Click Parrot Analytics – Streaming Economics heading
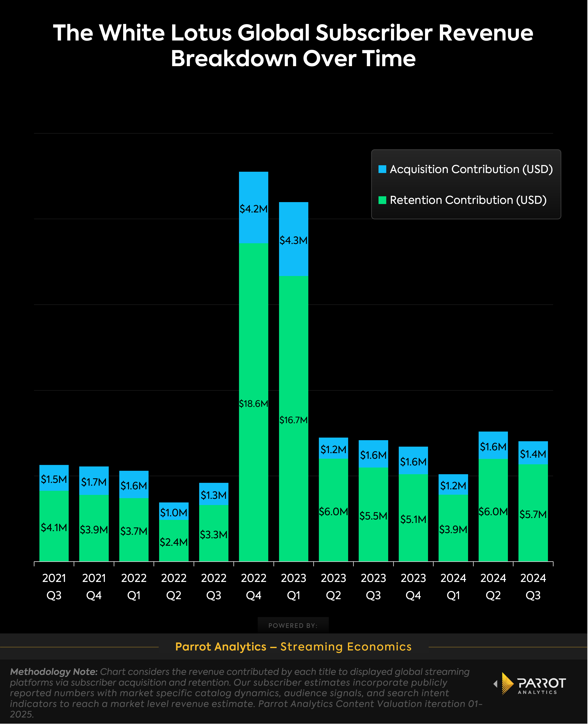 293,647
